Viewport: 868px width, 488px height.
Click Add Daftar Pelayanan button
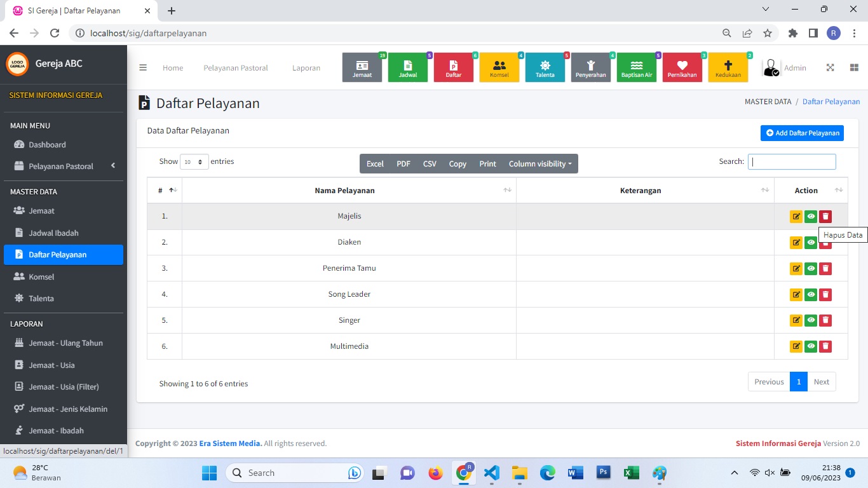coord(802,133)
